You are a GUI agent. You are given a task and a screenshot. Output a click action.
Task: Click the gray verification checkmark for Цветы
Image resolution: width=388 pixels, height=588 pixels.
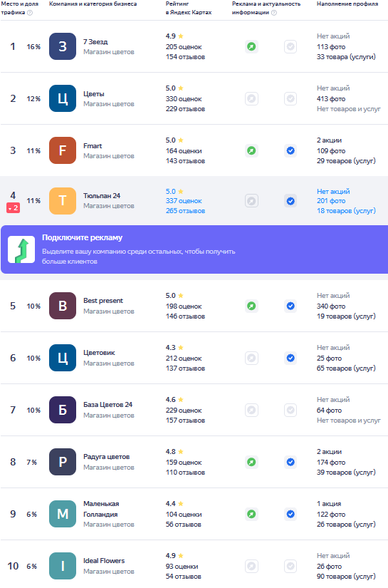(x=290, y=98)
